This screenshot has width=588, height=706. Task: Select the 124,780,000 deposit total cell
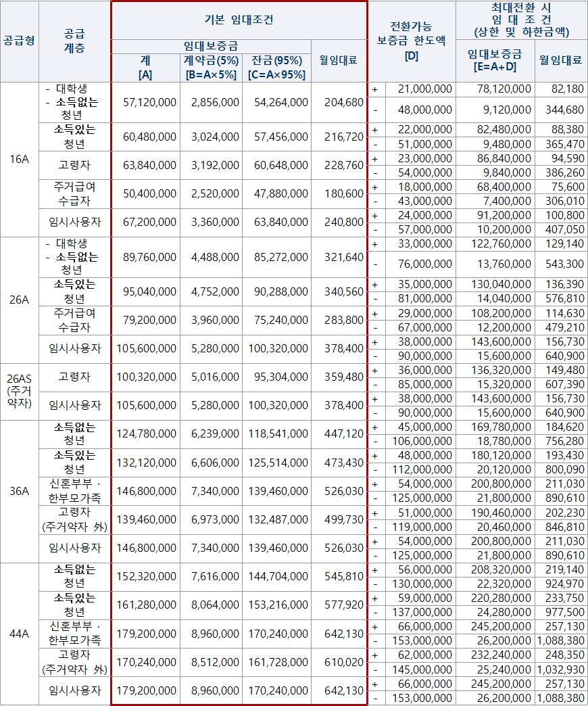tap(150, 433)
